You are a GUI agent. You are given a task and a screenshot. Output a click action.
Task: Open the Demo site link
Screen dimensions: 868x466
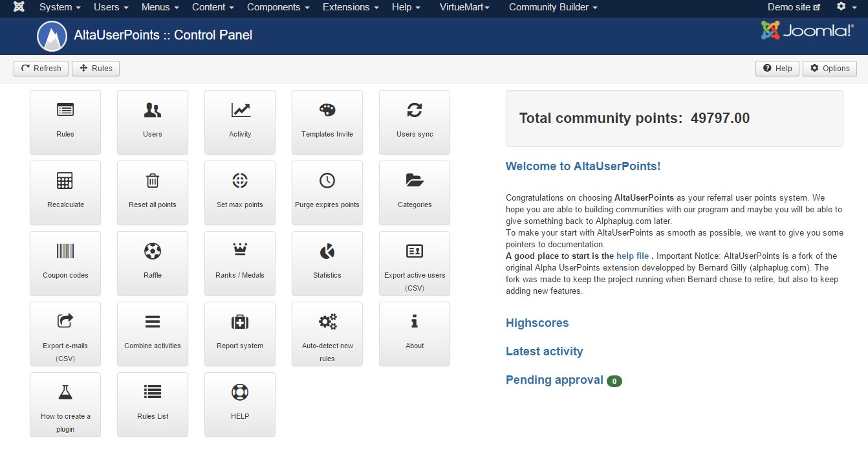tap(794, 7)
